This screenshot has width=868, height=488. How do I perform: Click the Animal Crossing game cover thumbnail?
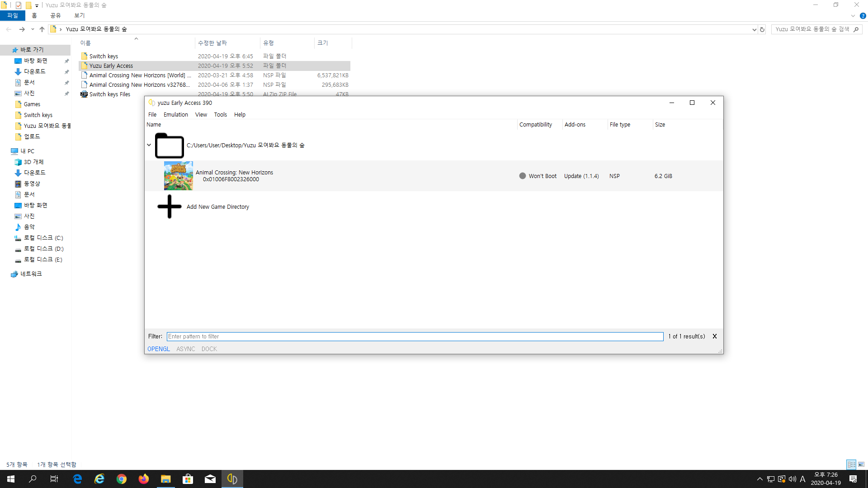[178, 176]
